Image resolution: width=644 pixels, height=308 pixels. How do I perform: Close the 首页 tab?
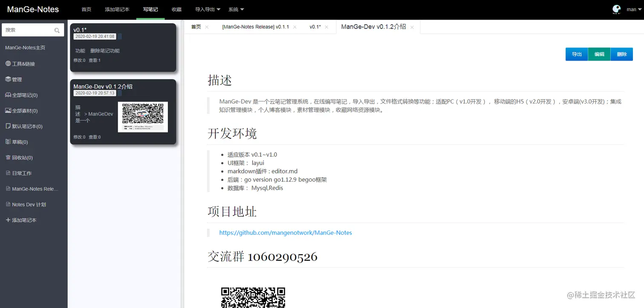click(207, 27)
